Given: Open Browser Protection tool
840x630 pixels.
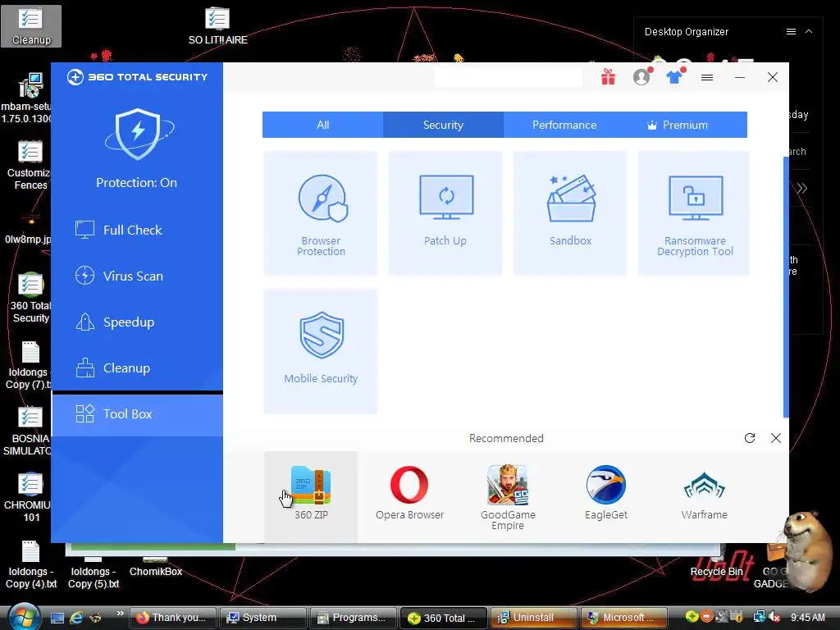Looking at the screenshot, I should 321,213.
